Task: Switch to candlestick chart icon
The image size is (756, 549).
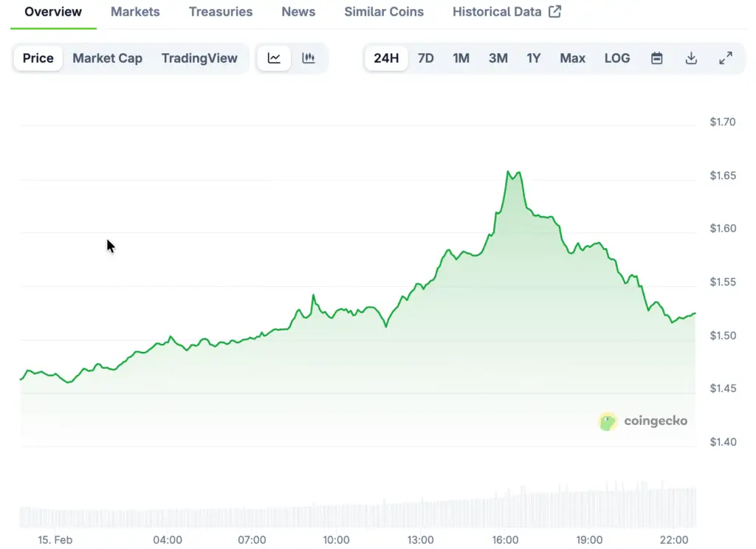Action: [309, 58]
